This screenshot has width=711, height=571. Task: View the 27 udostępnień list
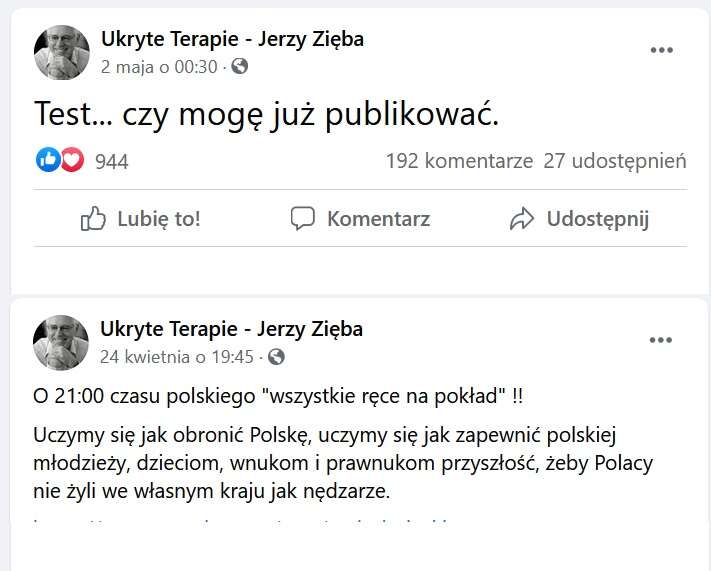(x=615, y=161)
